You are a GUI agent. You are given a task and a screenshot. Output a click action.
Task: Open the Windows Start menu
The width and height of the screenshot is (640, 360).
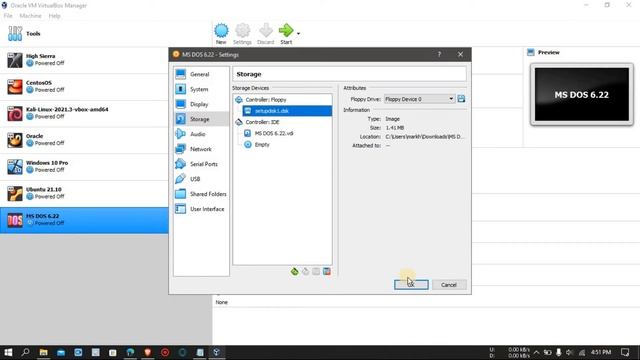click(x=8, y=352)
